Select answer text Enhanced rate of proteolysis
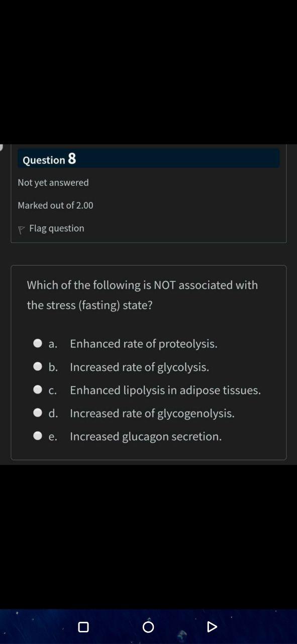The width and height of the screenshot is (297, 644). pyautogui.click(x=144, y=343)
